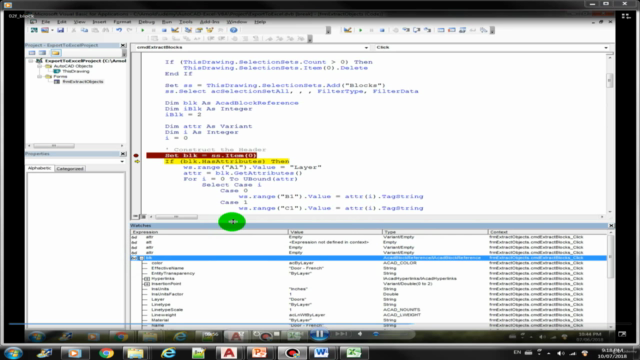This screenshot has height=360, width=640.
Task: Click the Break pause icon in Standard toolbar
Action: [x=153, y=30]
